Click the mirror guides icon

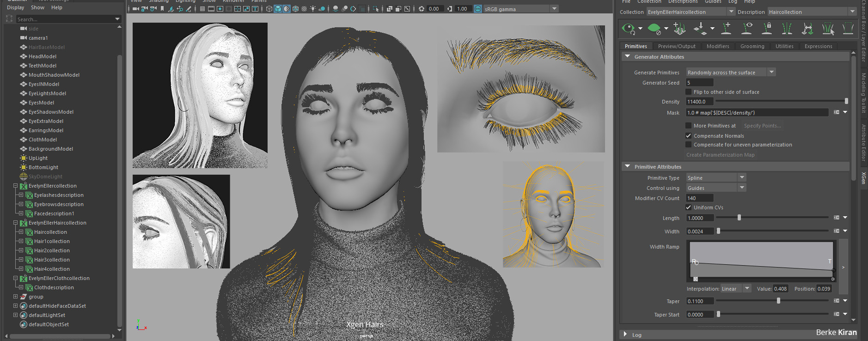[787, 29]
